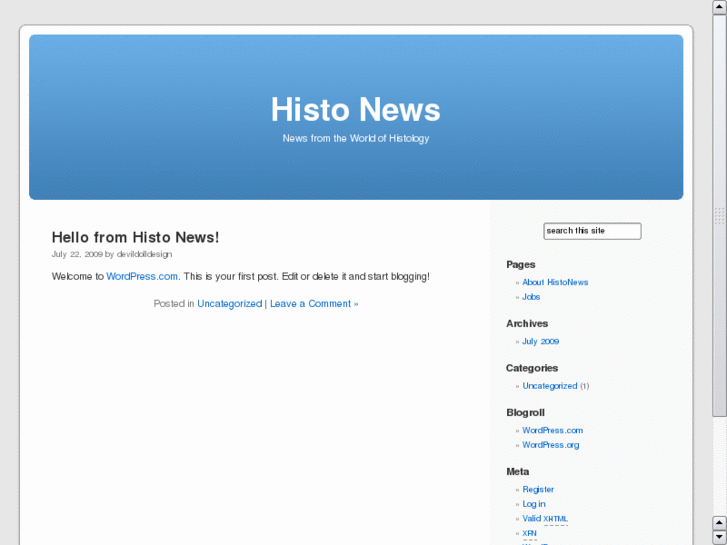Open Uncategorized in the Categories sidebar
This screenshot has height=545, width=727.
pos(550,386)
